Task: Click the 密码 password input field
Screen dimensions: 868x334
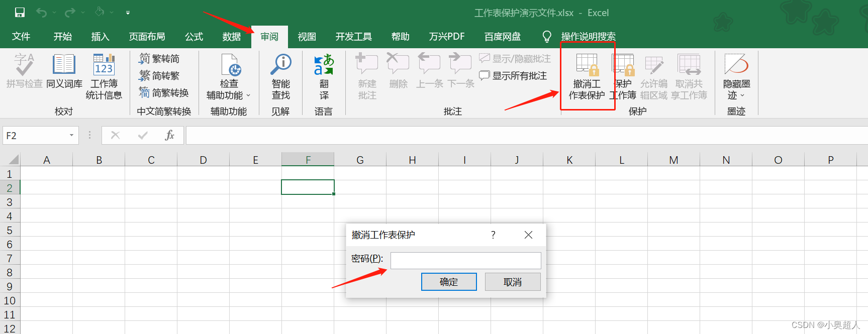Action: point(466,261)
